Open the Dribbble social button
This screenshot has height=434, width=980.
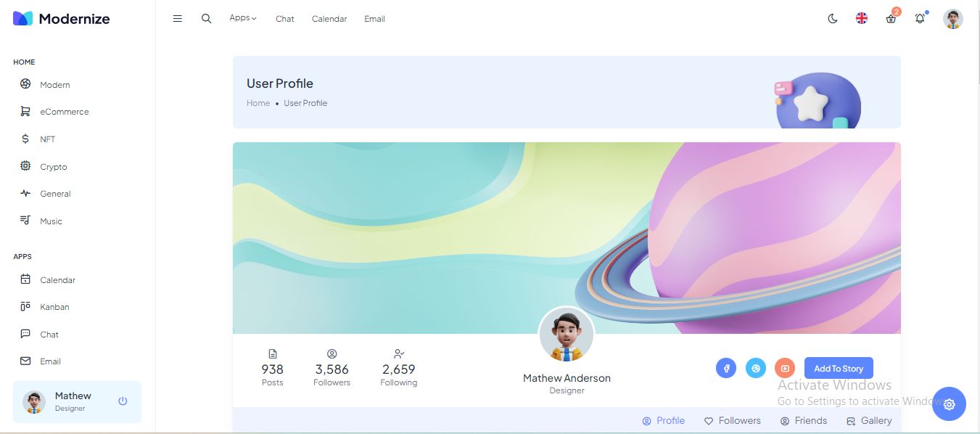coord(756,368)
